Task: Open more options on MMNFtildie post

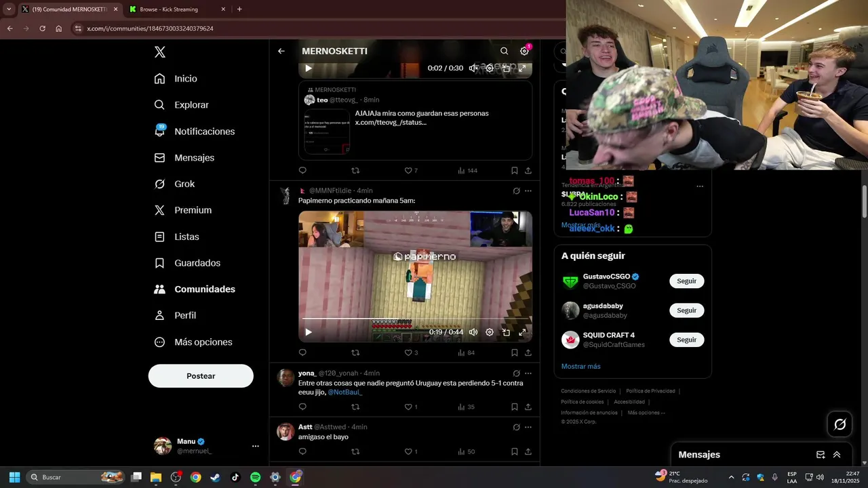Action: 528,191
